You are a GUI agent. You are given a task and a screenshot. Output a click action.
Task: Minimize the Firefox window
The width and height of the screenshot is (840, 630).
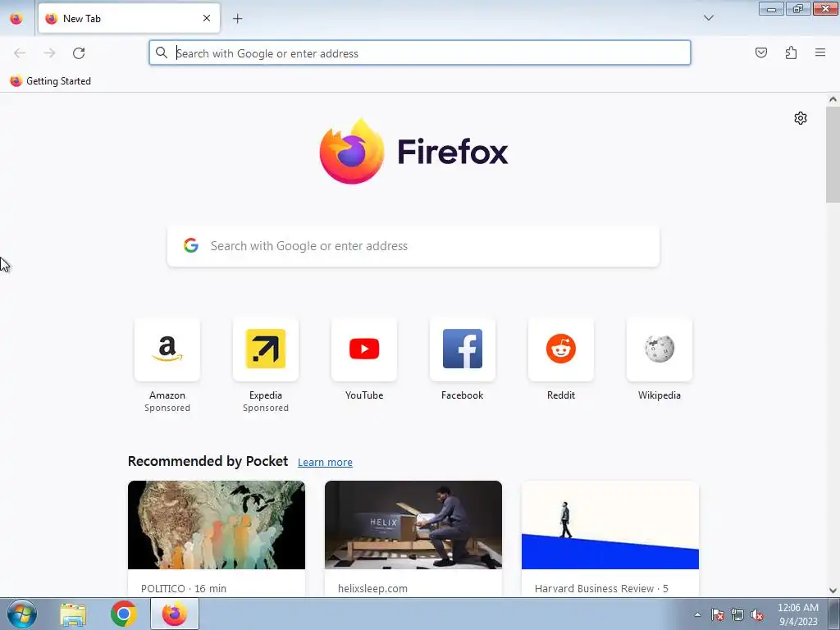(771, 8)
